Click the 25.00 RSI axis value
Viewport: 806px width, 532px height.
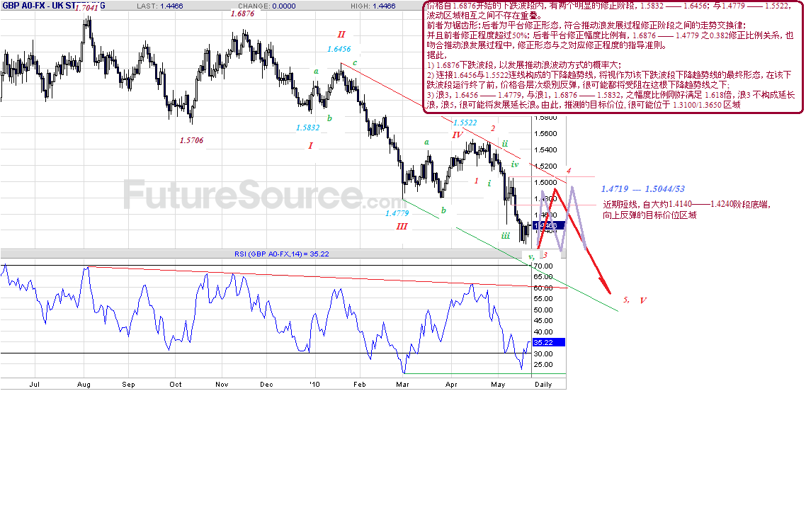pyautogui.click(x=543, y=365)
